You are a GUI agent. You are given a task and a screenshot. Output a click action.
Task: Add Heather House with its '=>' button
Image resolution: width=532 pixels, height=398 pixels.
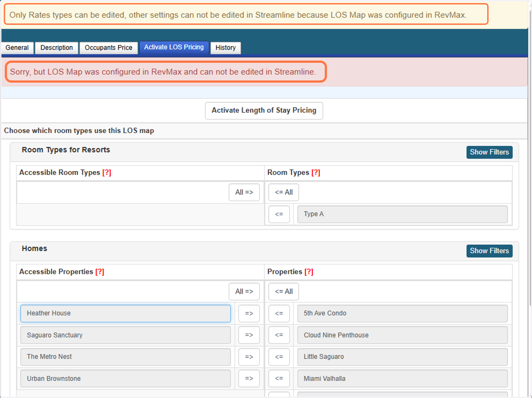pos(249,313)
